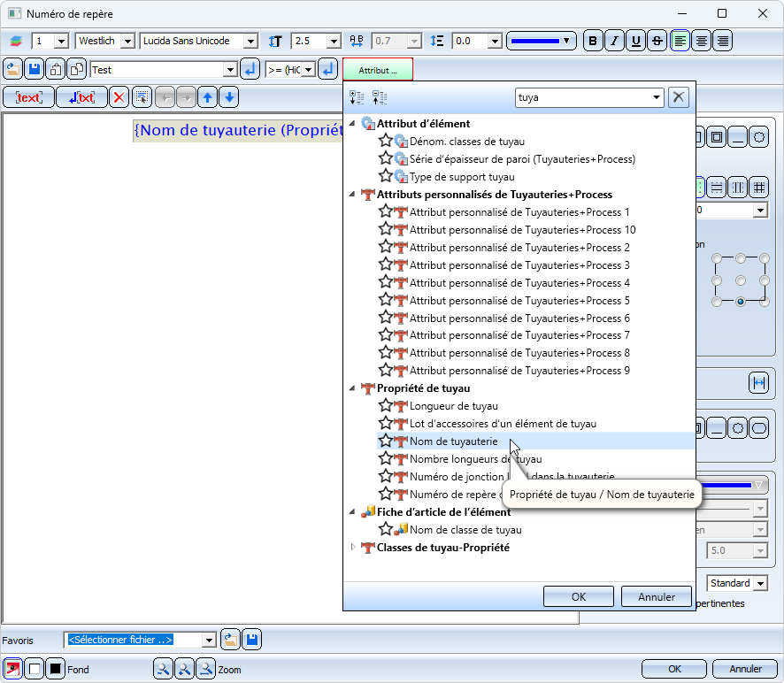Move text block down with blue arrow
Screen dimensions: 784x683
coord(229,97)
